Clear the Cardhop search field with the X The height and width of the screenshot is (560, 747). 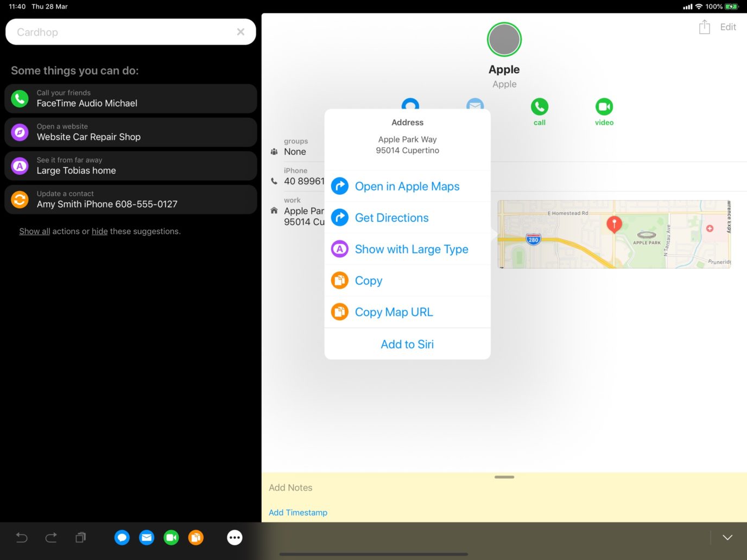click(x=240, y=31)
